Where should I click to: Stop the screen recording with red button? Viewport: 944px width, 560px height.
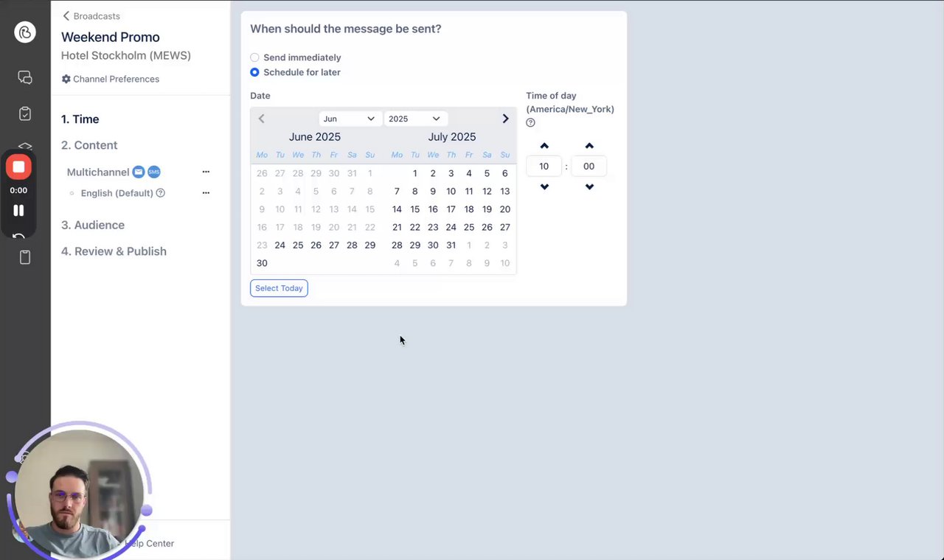[18, 167]
